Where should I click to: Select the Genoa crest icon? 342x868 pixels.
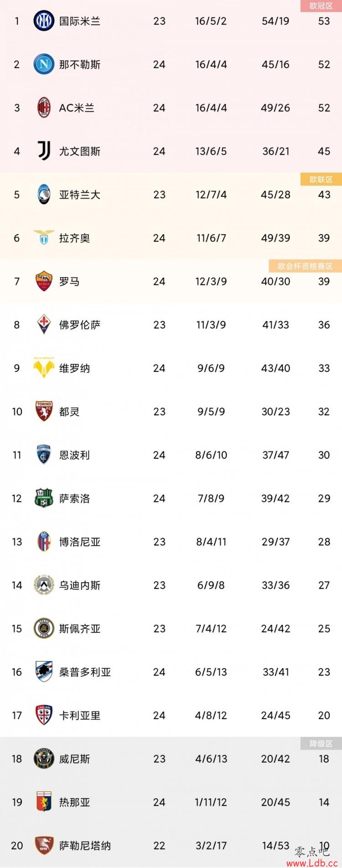point(44,802)
